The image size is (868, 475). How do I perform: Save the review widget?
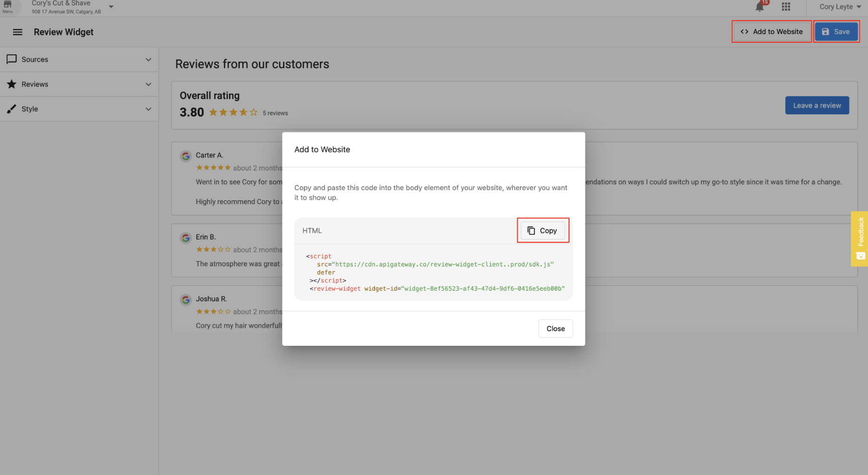[x=836, y=32]
